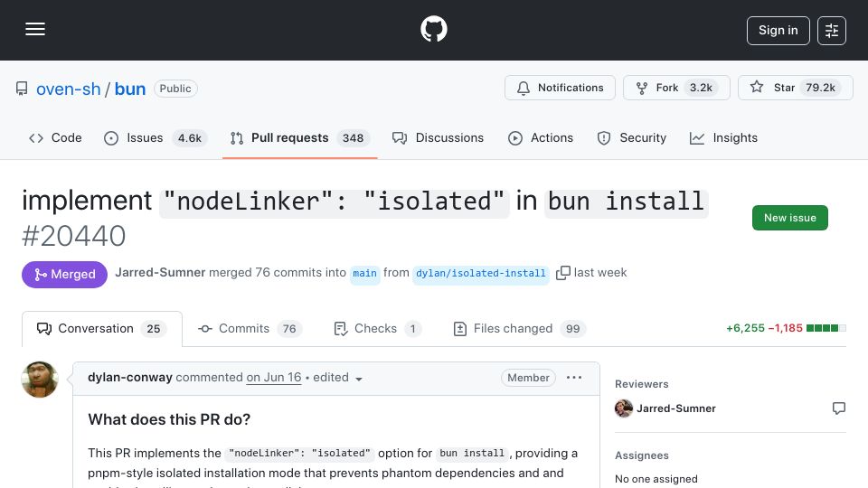Select the Conversation tab
Viewport: 868px width, 488px height.
[102, 329]
